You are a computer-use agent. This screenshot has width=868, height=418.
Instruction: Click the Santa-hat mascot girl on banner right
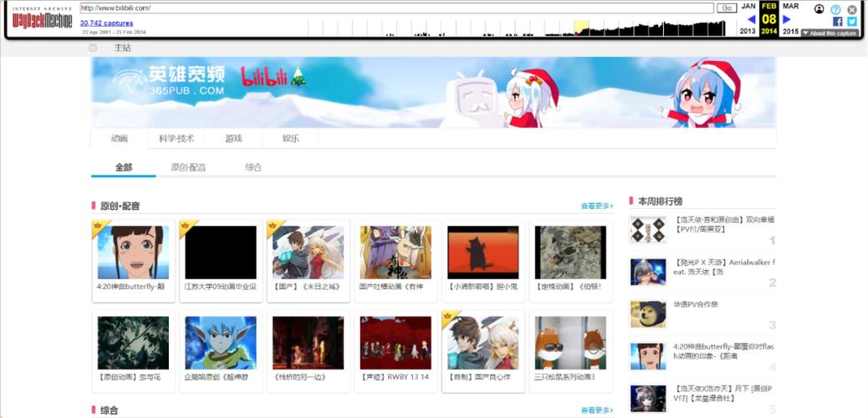click(706, 93)
